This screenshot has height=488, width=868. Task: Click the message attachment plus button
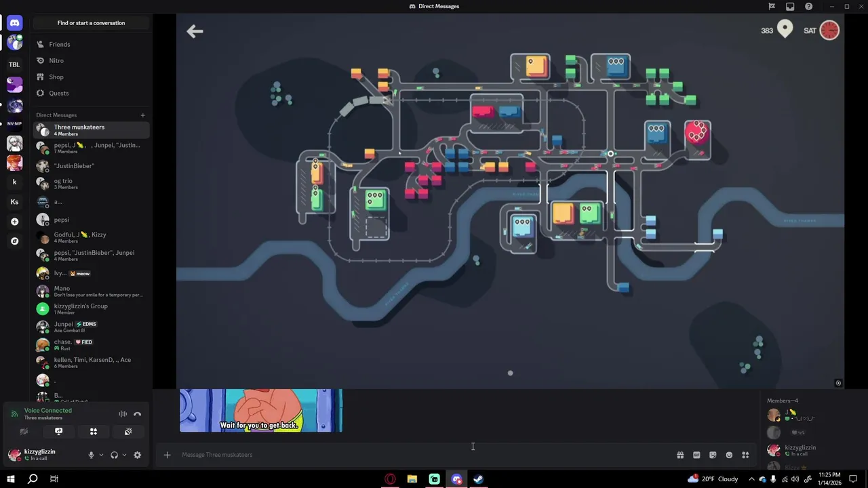pos(167,455)
